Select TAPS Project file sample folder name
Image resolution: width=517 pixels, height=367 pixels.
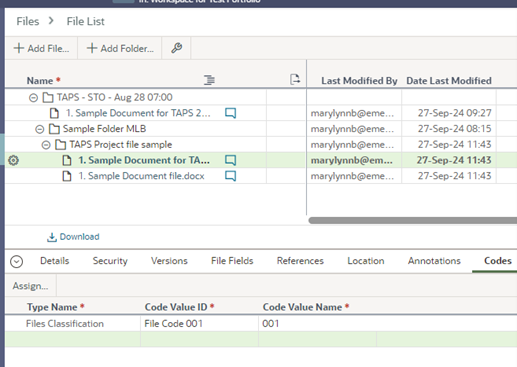click(121, 144)
